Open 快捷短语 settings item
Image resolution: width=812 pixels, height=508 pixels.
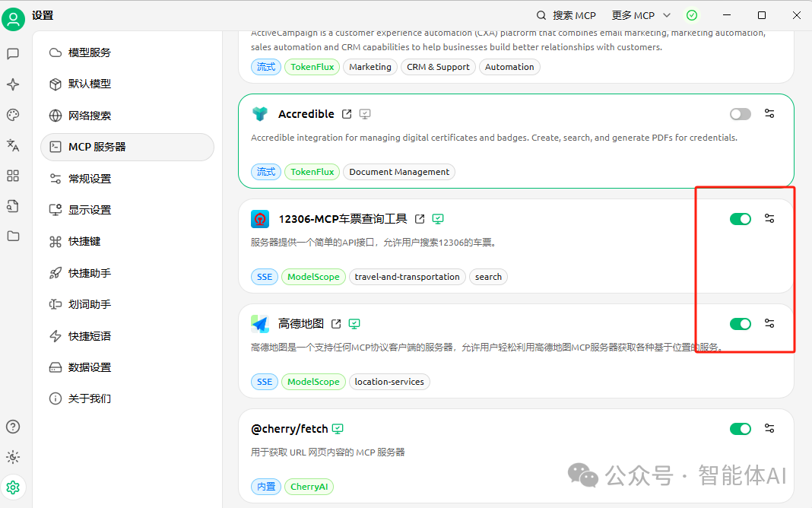point(128,336)
